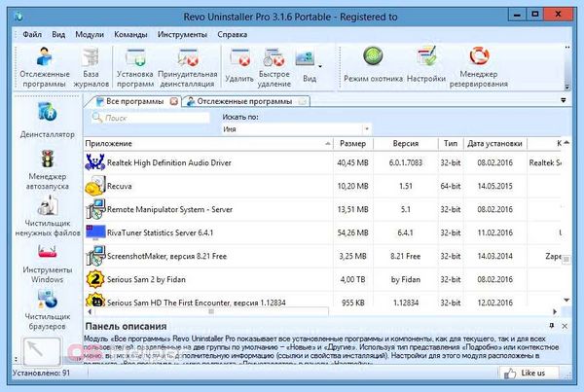Screen dimensions: 584x392
Task: Select RivaTuner Statistics Server 6.4.1 row
Action: click(322, 232)
